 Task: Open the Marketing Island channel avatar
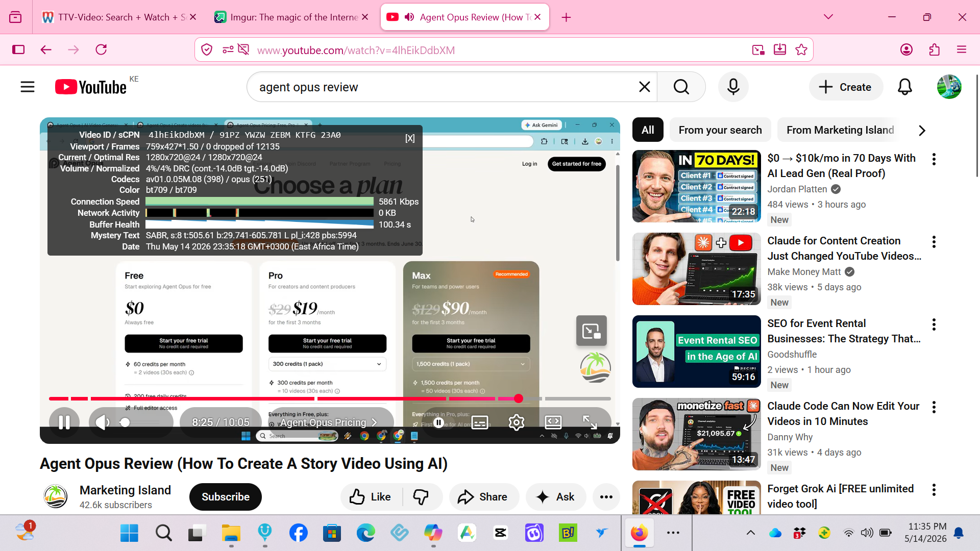56,497
